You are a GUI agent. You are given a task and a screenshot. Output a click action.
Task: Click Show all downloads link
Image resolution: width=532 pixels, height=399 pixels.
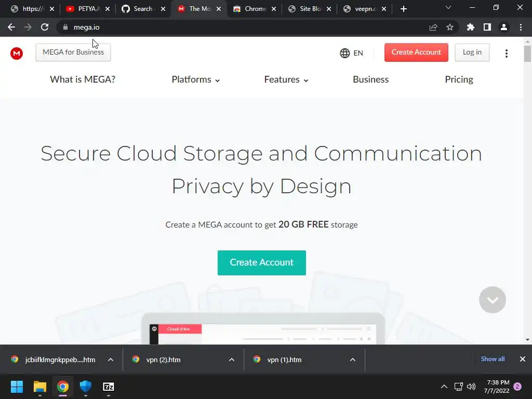click(493, 359)
